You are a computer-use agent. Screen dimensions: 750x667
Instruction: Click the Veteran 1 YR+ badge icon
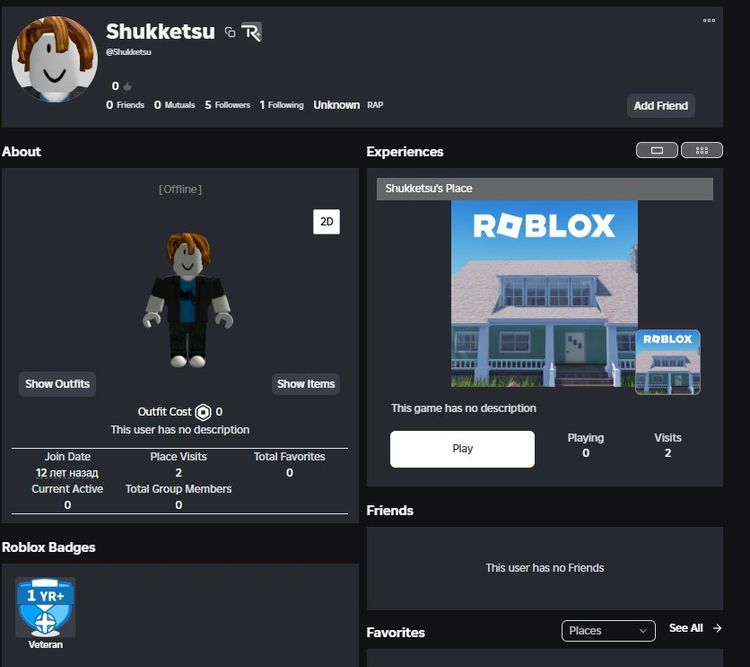click(x=45, y=608)
